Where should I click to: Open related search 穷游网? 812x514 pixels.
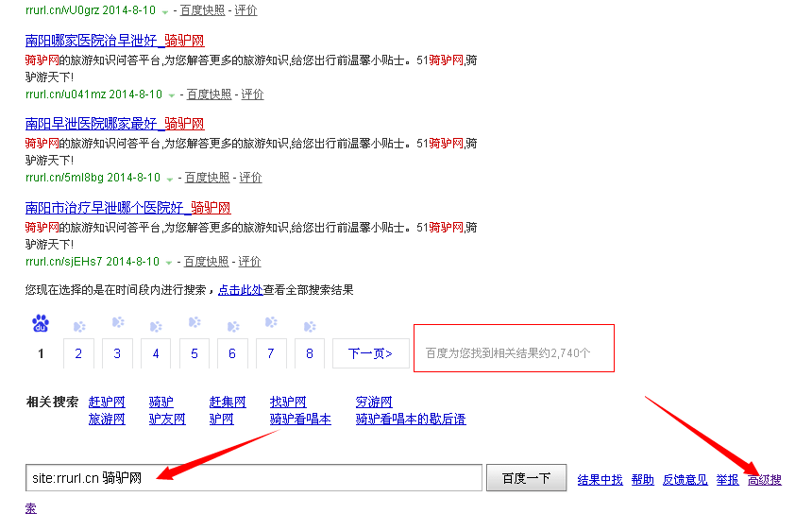point(374,403)
